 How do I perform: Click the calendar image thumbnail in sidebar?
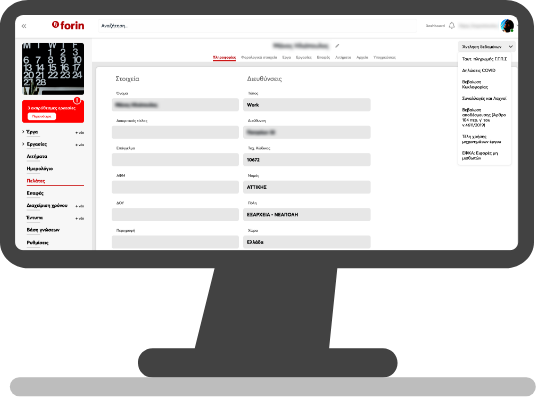[53, 69]
